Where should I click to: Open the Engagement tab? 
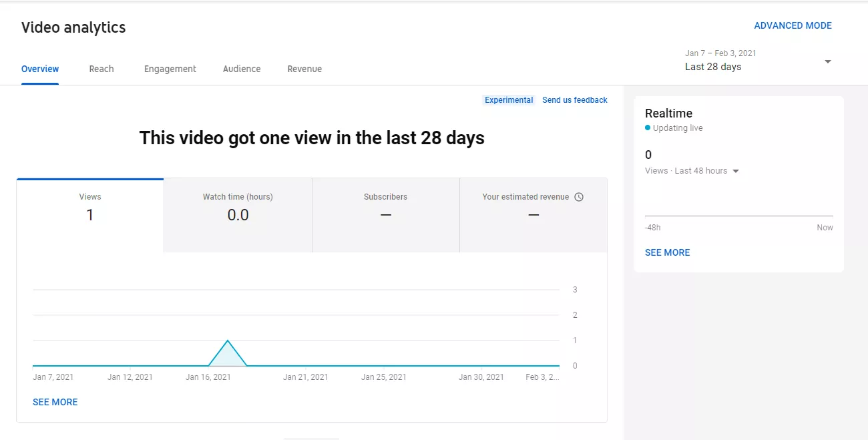coord(170,69)
